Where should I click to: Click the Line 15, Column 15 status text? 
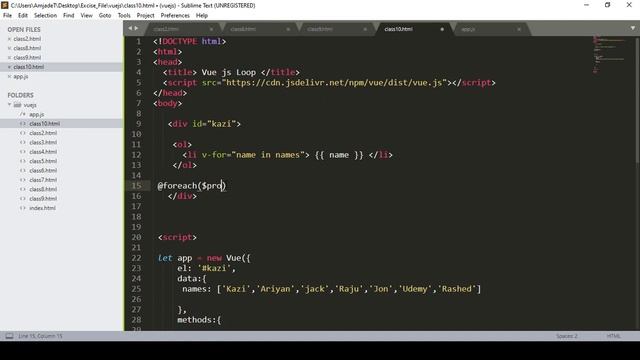40,336
